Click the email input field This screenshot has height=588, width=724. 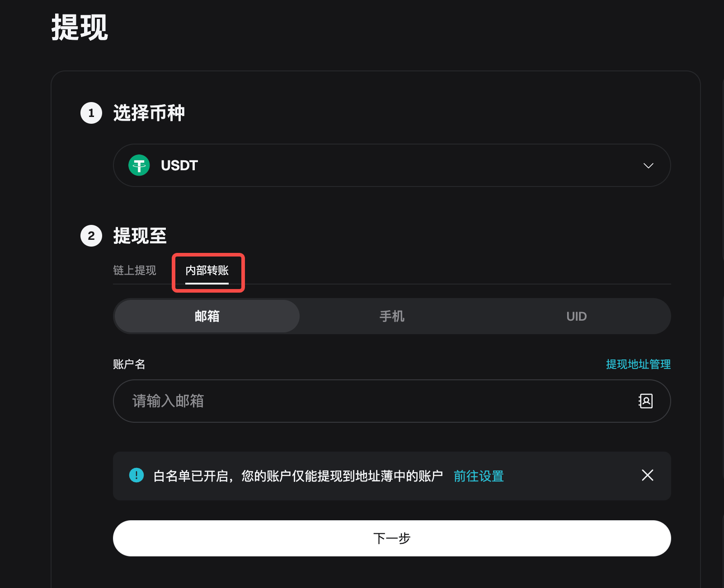[x=316, y=401]
